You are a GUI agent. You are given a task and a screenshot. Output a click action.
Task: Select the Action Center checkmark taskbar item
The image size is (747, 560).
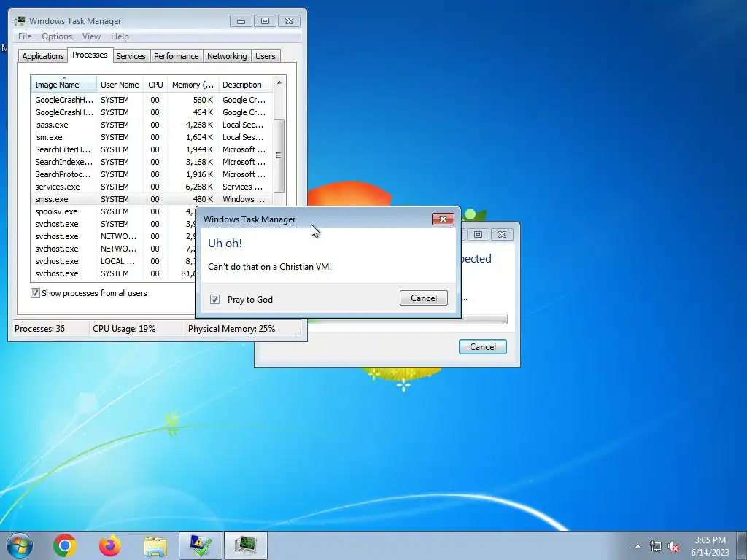pos(201,545)
